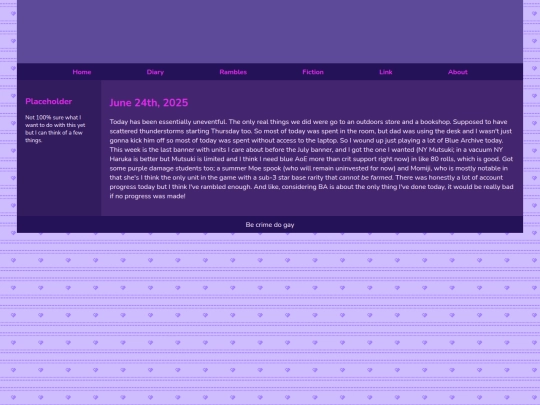The image size is (540, 405).
Task: Click the closing line 'if no progress was made!'
Action: point(147,196)
